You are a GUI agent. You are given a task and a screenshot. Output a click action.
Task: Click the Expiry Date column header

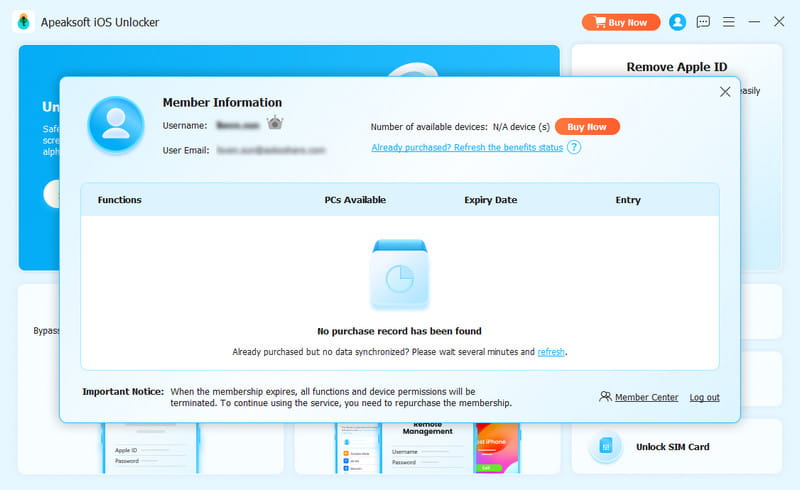[490, 200]
